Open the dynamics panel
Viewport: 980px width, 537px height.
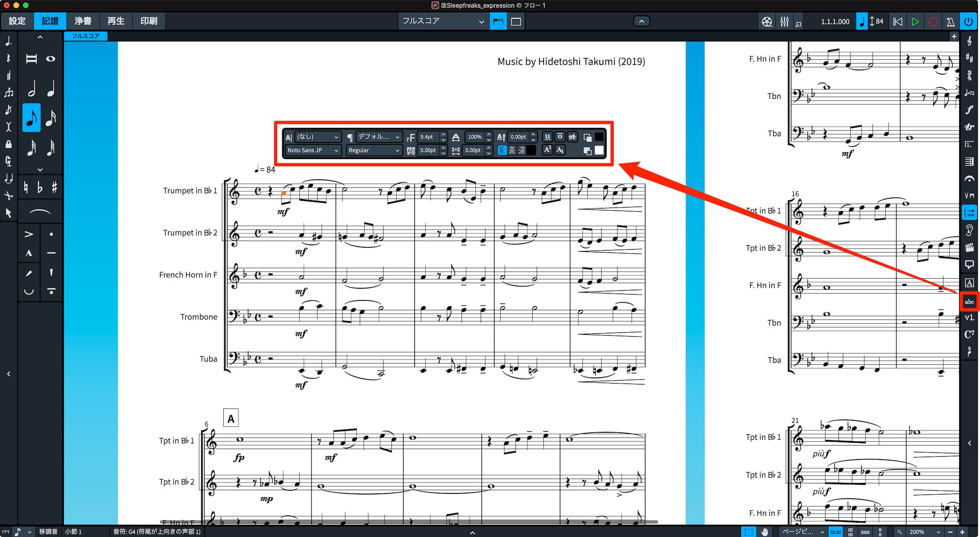point(969,110)
